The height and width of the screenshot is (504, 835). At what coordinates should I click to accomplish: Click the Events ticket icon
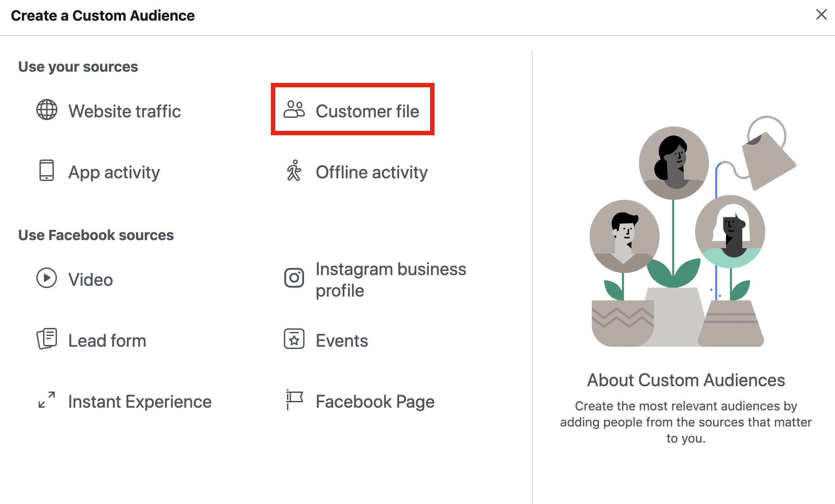[294, 339]
